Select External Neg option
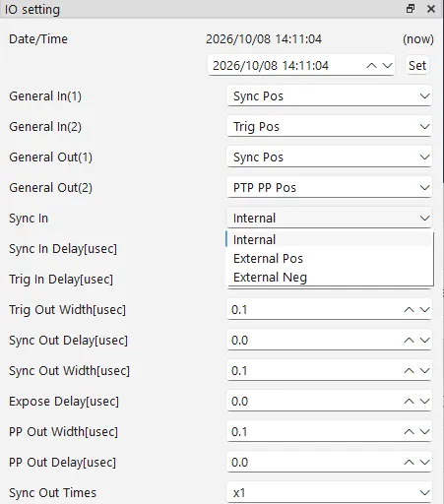444x504 pixels. (x=329, y=278)
